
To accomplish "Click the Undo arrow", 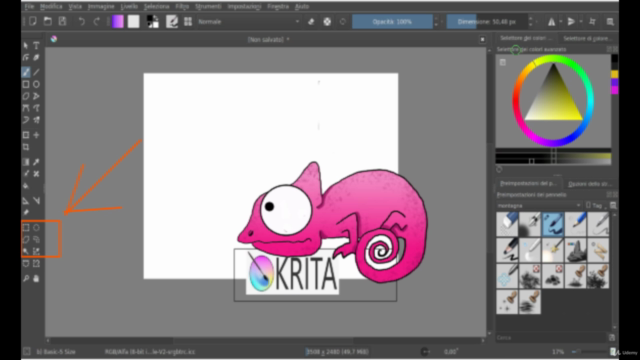I will pyautogui.click(x=81, y=22).
